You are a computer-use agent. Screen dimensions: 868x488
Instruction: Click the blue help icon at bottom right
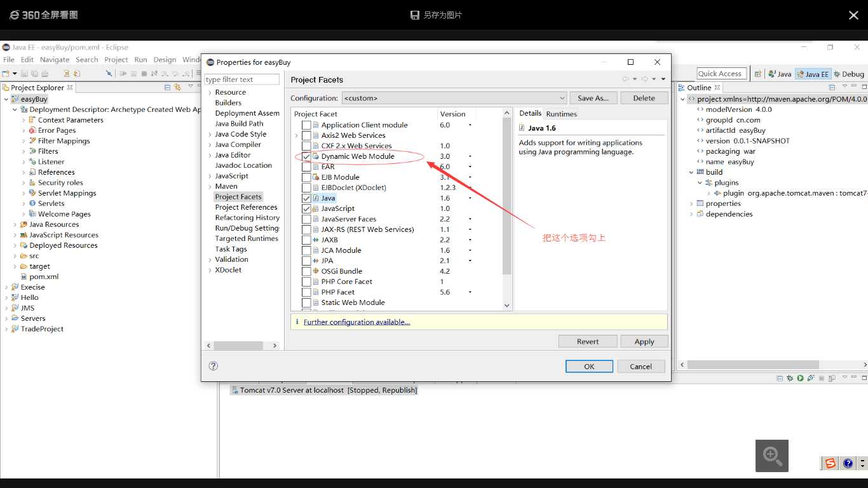point(848,463)
